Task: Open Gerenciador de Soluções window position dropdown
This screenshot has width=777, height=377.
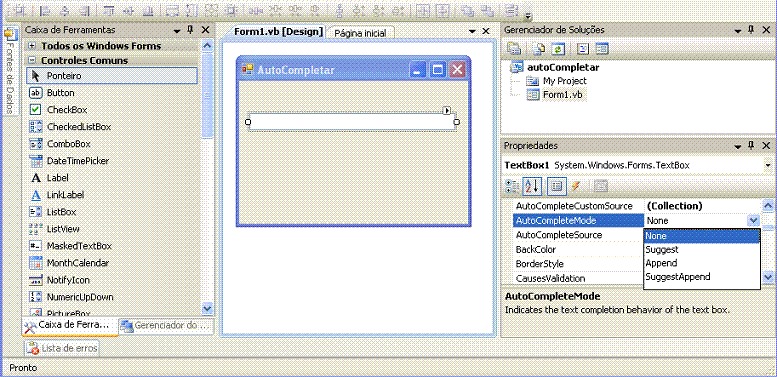Action: [738, 31]
